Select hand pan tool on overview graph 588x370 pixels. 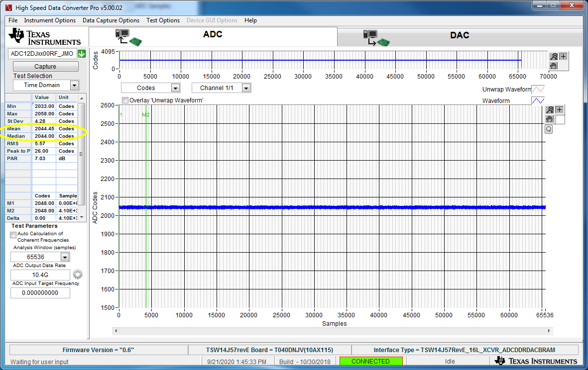click(x=554, y=66)
